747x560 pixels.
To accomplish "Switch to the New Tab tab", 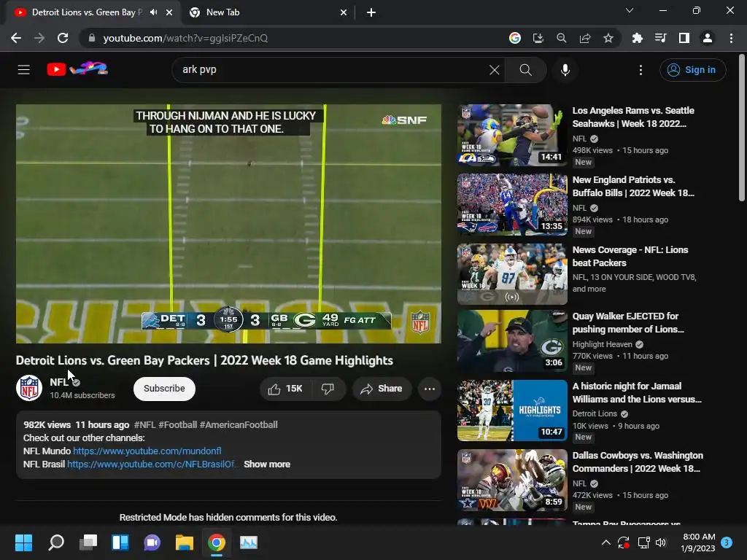I will click(x=268, y=12).
